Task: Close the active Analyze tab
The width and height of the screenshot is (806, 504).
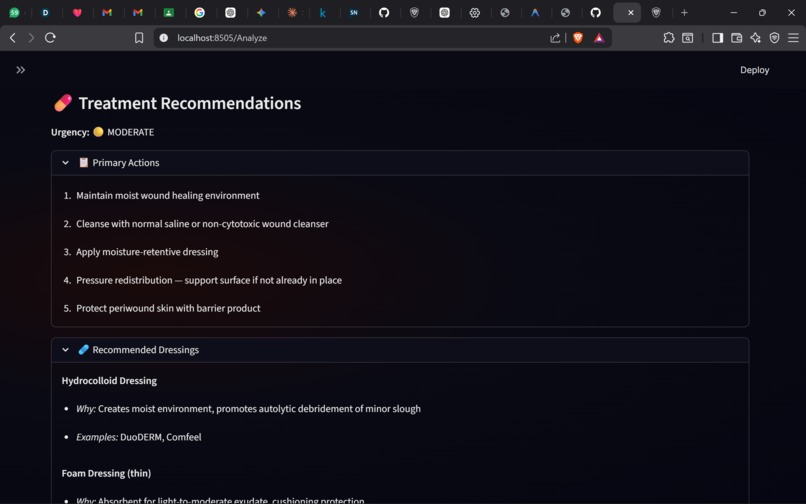Action: 631,13
